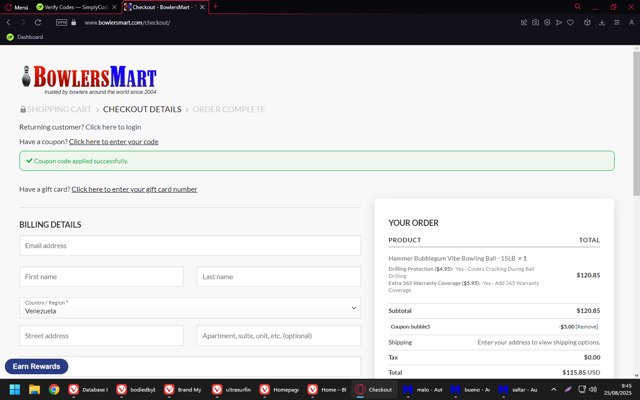This screenshot has width=640, height=400.
Task: Open the Dashboard bookmark
Action: (25, 37)
